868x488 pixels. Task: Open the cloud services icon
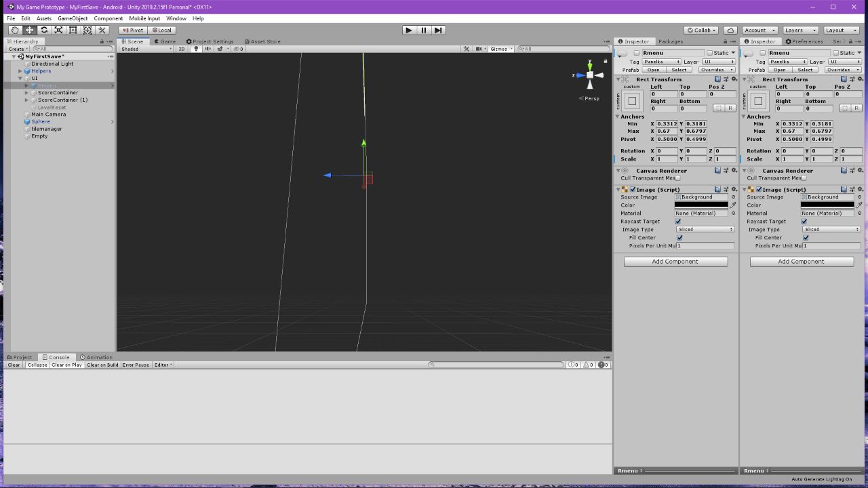pyautogui.click(x=730, y=30)
